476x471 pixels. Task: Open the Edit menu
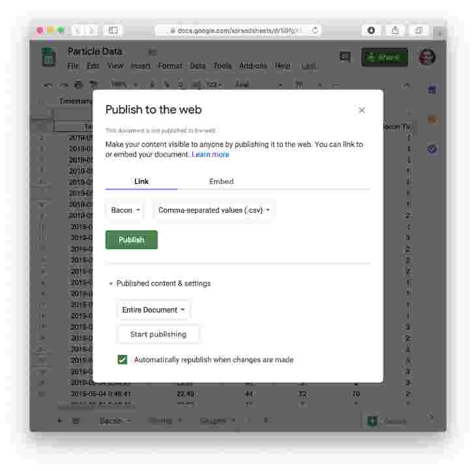click(x=93, y=66)
